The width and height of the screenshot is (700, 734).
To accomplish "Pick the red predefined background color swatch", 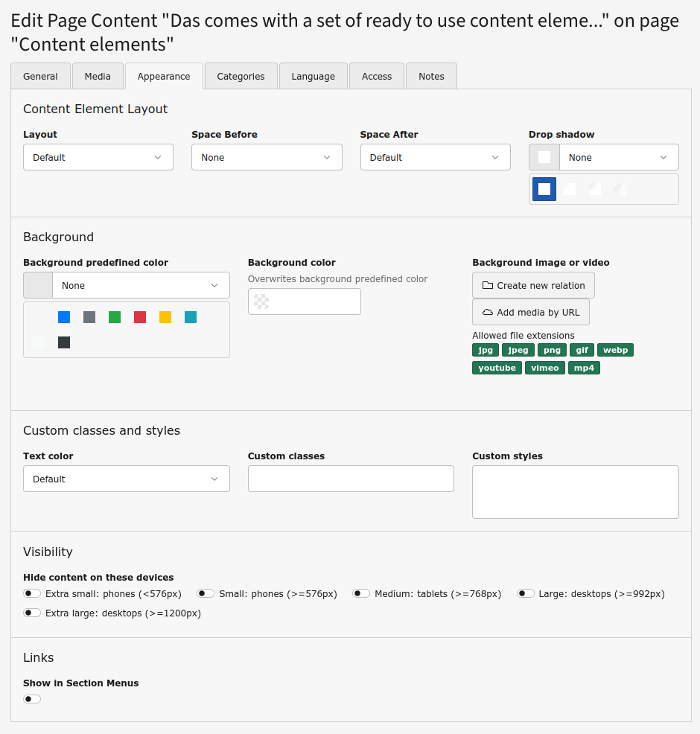I will [x=140, y=317].
